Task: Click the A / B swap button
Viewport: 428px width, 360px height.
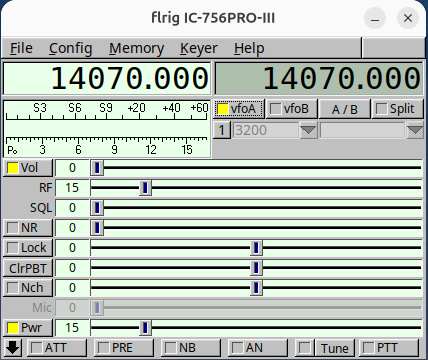Action: pos(345,109)
